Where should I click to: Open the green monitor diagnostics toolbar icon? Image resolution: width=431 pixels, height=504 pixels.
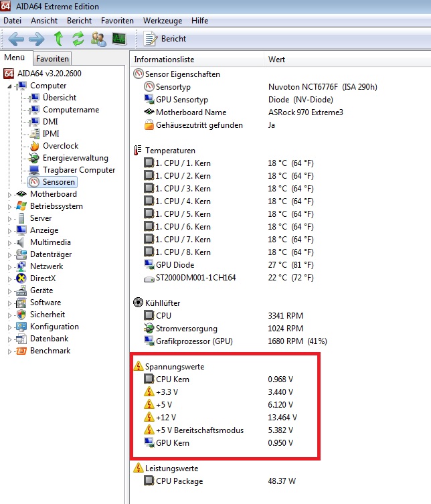click(119, 39)
